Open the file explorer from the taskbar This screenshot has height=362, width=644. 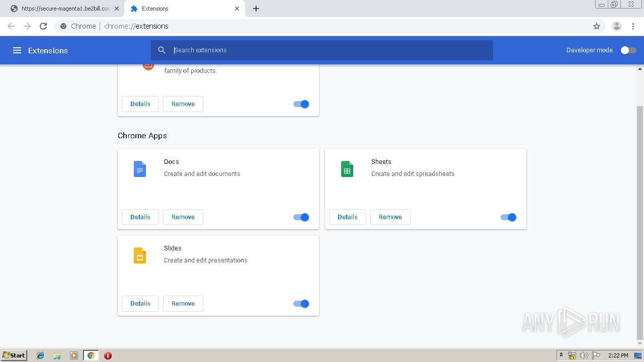click(57, 355)
